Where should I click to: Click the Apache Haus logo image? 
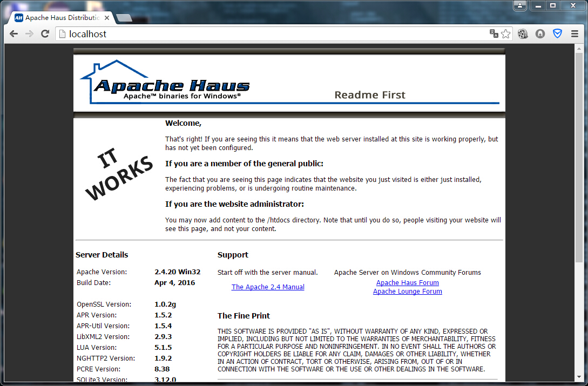click(x=165, y=82)
